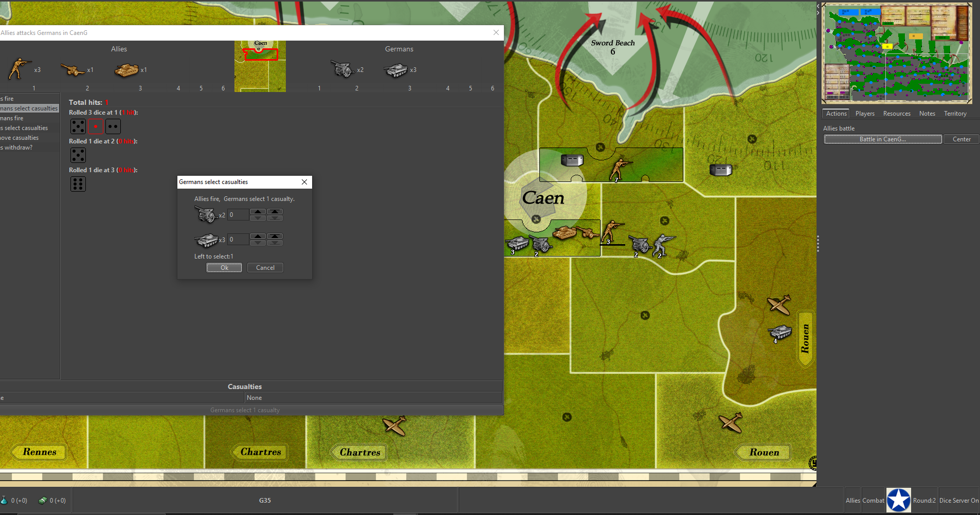Confirm casualties with the Ok button
This screenshot has height=515, width=980.
point(224,268)
